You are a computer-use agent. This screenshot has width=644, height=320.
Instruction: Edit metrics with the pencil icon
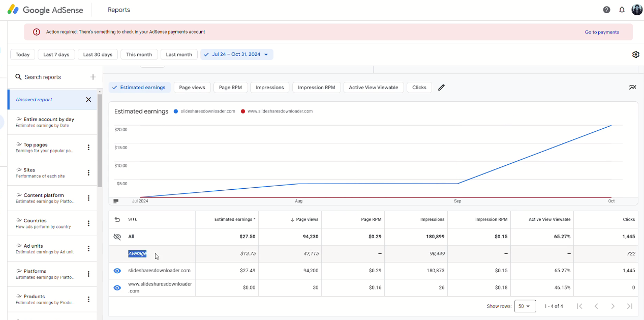click(441, 88)
